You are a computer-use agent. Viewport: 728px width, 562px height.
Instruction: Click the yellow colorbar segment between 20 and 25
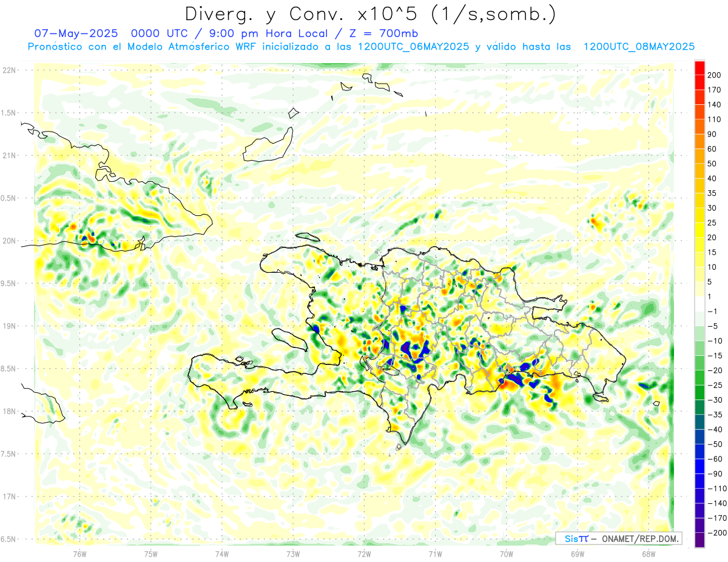[699, 230]
